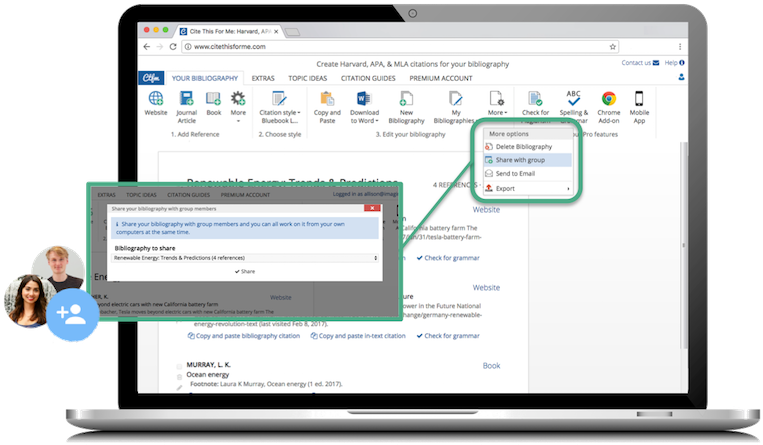The height and width of the screenshot is (445, 763).
Task: Click the upper Check for grammar link
Action: (x=448, y=258)
